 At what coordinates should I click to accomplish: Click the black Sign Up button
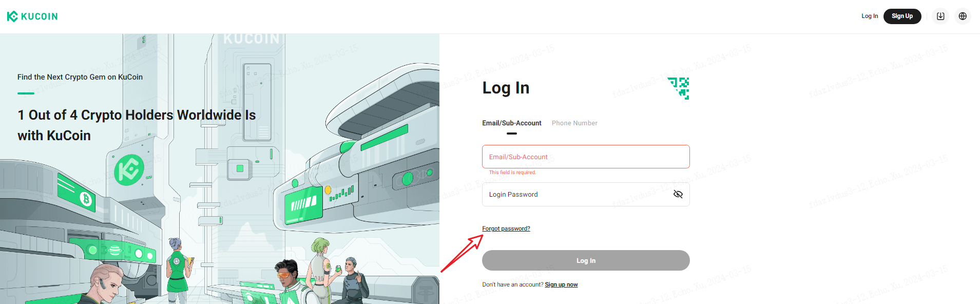click(x=902, y=16)
